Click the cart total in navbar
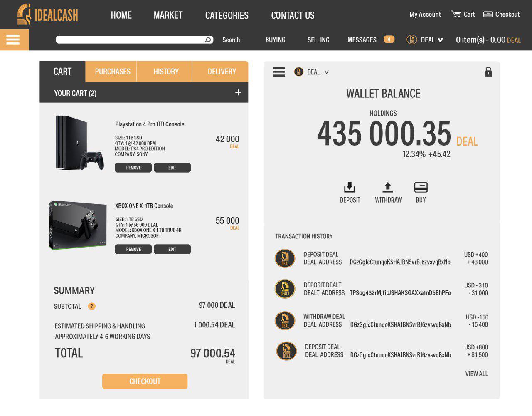This screenshot has width=532, height=416. click(x=488, y=40)
